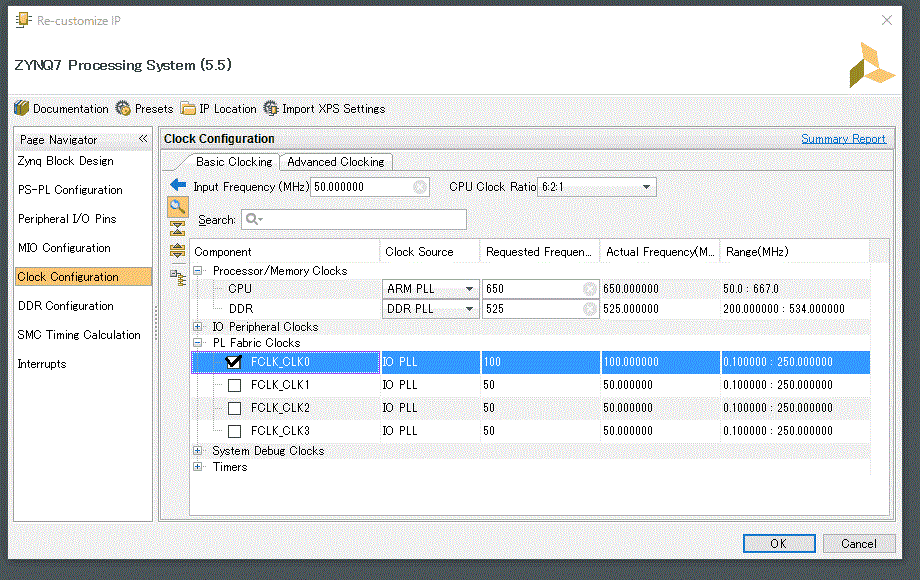Open Presets gear icon
Screen dimensions: 920x580
click(123, 108)
